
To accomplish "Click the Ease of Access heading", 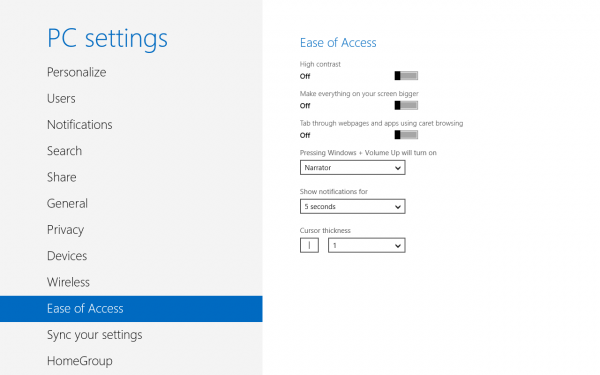I will 338,42.
